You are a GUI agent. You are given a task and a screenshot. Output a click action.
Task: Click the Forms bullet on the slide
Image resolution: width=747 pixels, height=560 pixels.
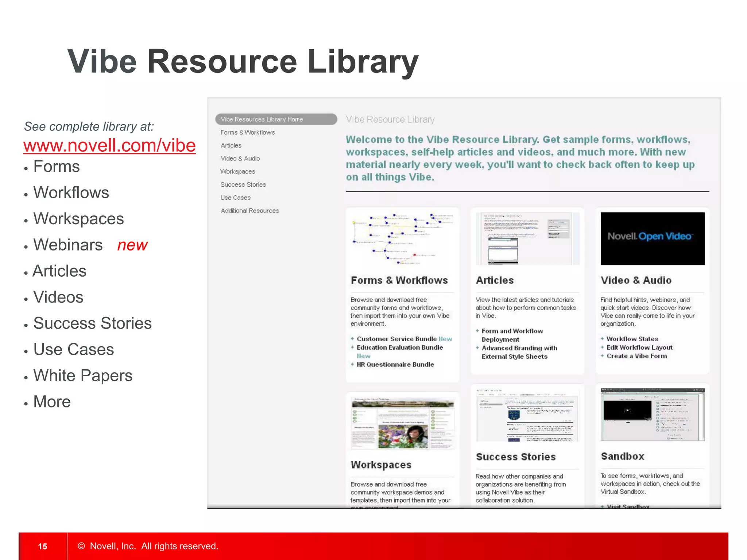click(57, 167)
